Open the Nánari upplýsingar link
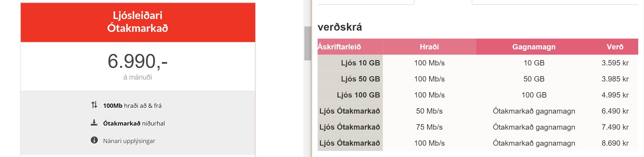Image resolution: width=644 pixels, height=157 pixels. click(x=129, y=141)
